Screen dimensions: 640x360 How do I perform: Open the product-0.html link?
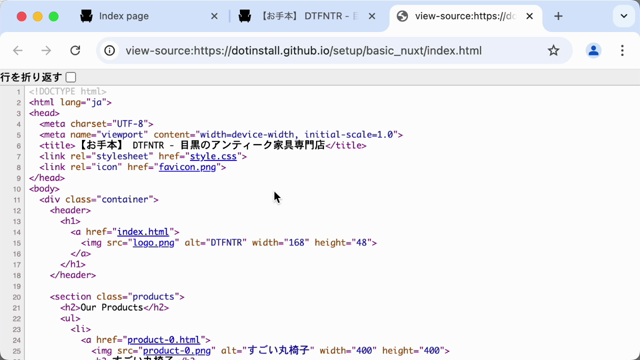[164, 340]
